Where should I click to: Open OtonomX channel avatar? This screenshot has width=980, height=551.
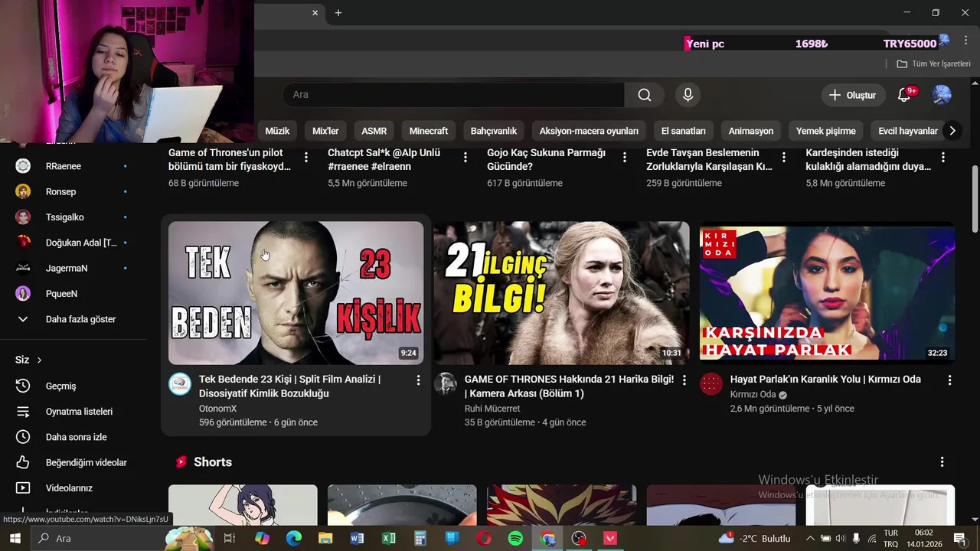[x=180, y=384]
